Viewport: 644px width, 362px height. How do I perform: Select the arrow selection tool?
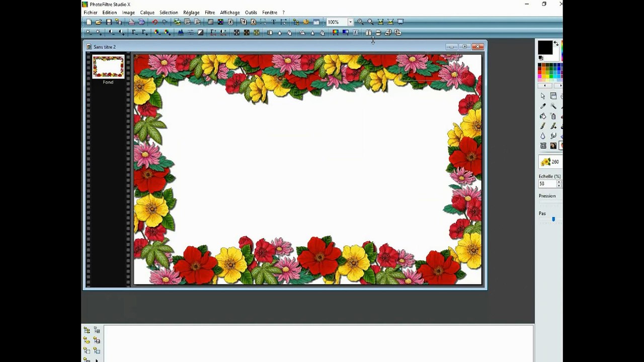tap(543, 96)
